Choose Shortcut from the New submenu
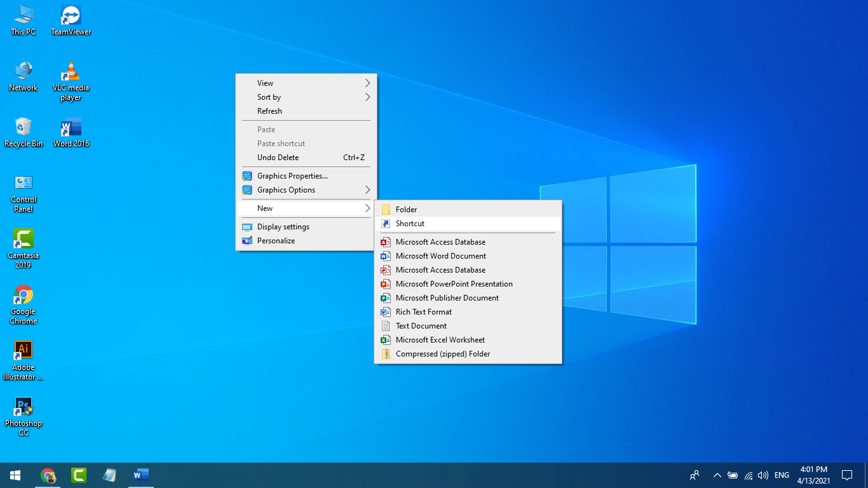This screenshot has width=868, height=488. 410,224
